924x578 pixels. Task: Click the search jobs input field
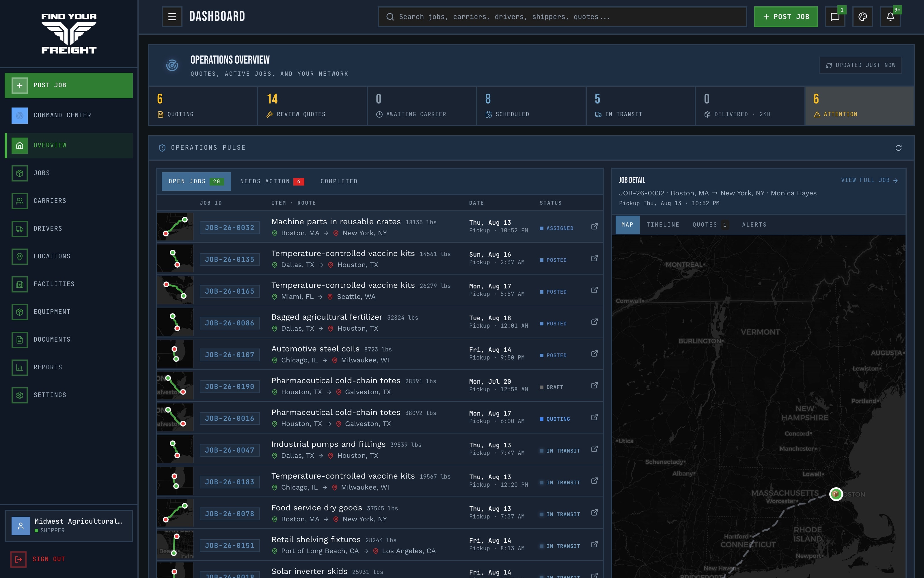(x=562, y=17)
